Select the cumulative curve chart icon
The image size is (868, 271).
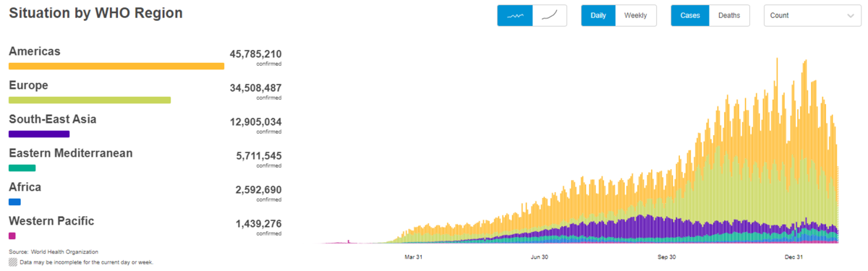tap(550, 15)
